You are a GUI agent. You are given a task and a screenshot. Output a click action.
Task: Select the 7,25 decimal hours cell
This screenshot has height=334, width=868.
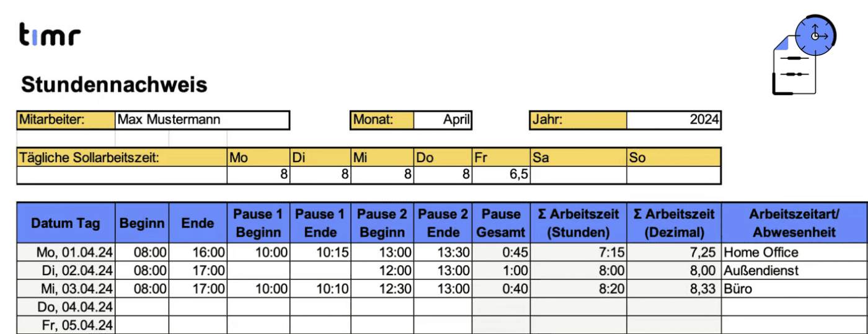click(674, 253)
